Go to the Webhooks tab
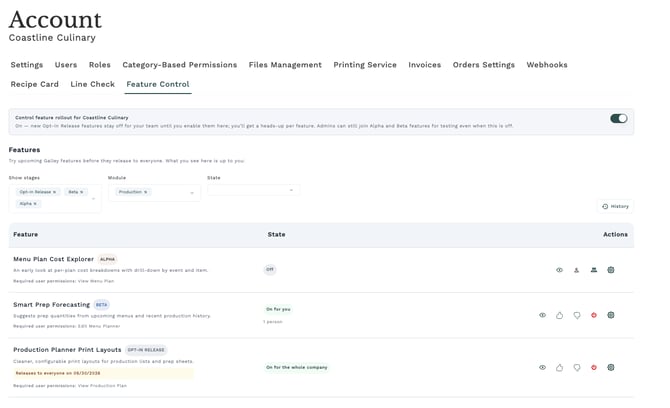The height and width of the screenshot is (408, 670). pos(547,65)
